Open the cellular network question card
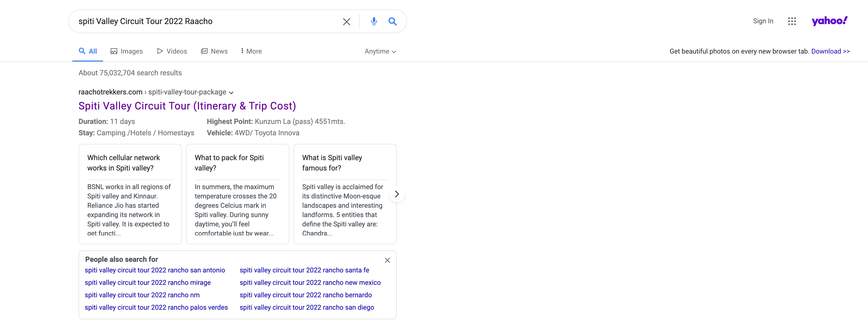The width and height of the screenshot is (868, 326). click(x=130, y=194)
